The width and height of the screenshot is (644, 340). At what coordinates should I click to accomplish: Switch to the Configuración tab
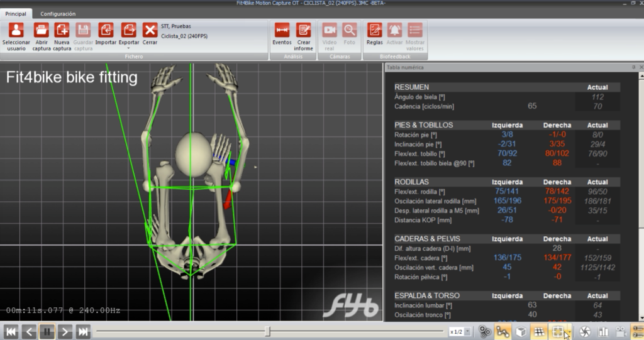[58, 14]
